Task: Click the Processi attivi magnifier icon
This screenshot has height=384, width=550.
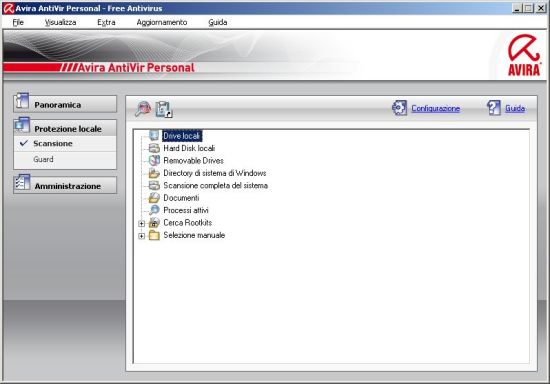Action: 154,210
